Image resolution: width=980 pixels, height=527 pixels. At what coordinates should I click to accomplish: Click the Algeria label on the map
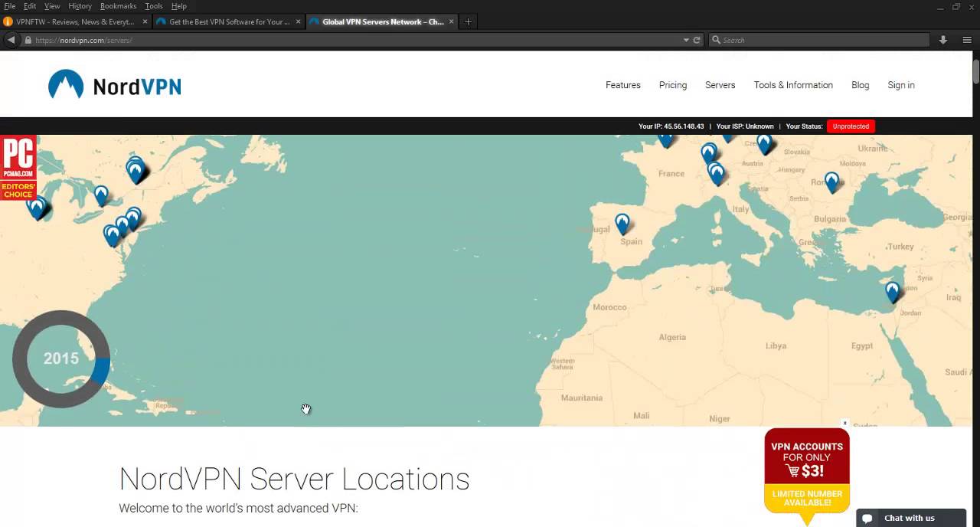(x=673, y=337)
